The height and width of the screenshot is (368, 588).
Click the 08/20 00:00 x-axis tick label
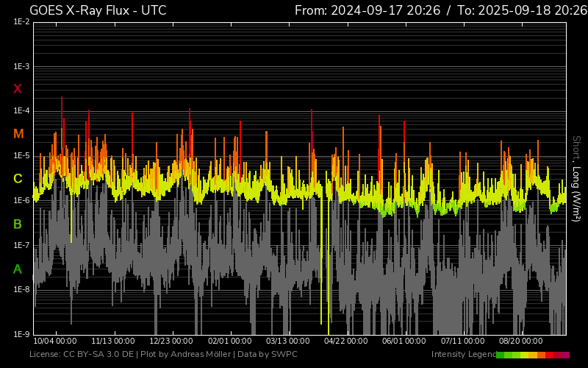point(520,342)
